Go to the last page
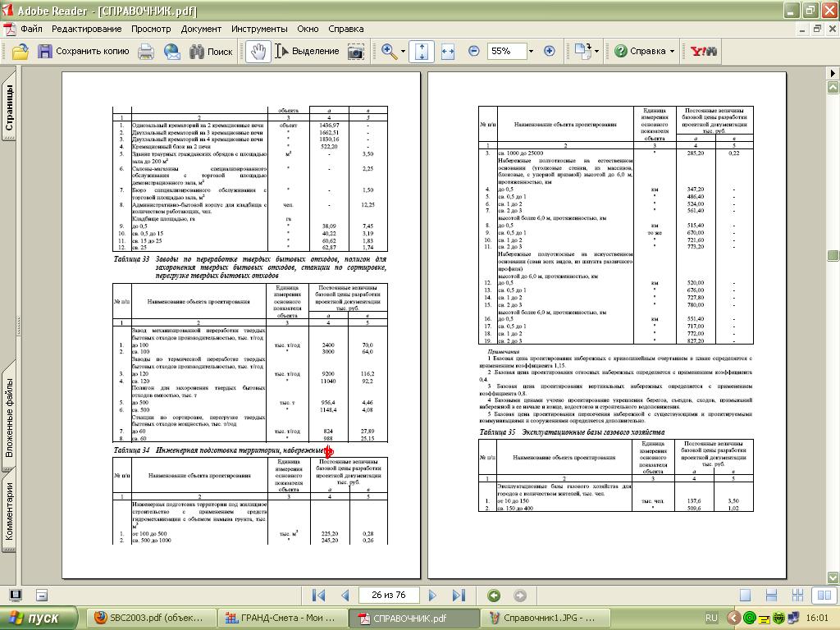The height and width of the screenshot is (630, 840). [x=459, y=596]
